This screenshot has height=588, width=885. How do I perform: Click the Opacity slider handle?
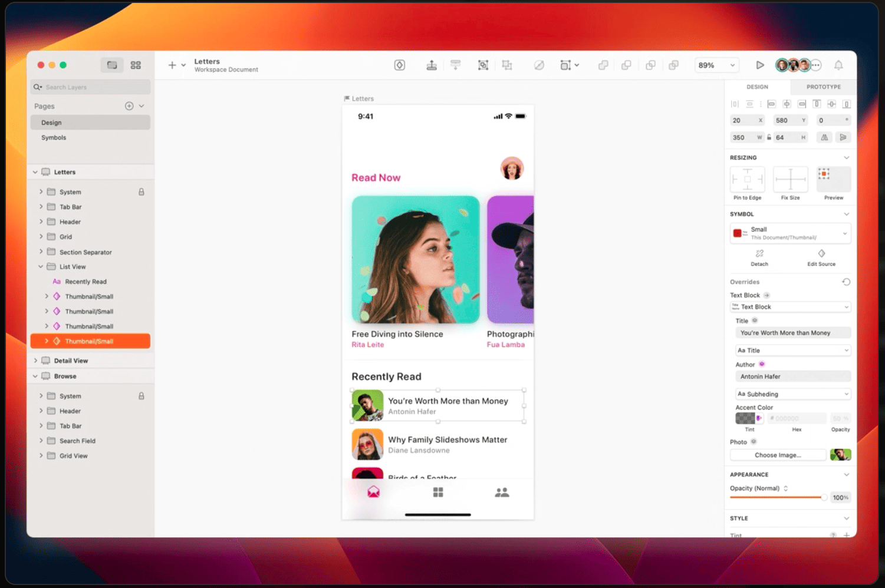tap(824, 498)
